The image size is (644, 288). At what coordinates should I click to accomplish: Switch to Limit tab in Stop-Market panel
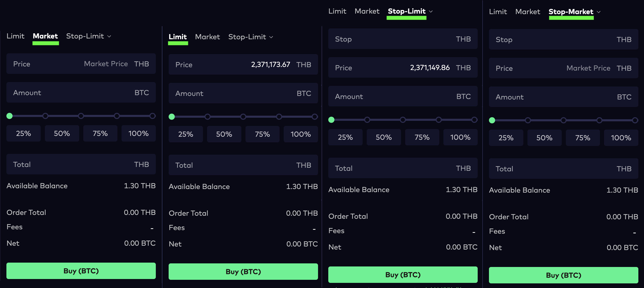click(x=498, y=12)
